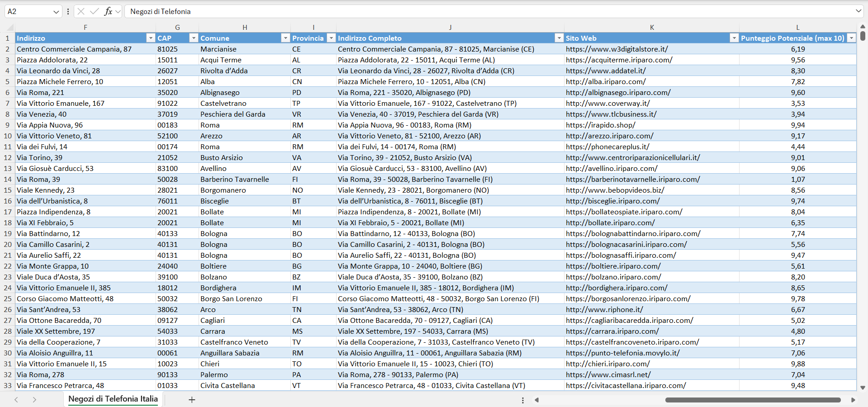Go to next sheet with right arrow
The image size is (868, 407).
tap(34, 400)
